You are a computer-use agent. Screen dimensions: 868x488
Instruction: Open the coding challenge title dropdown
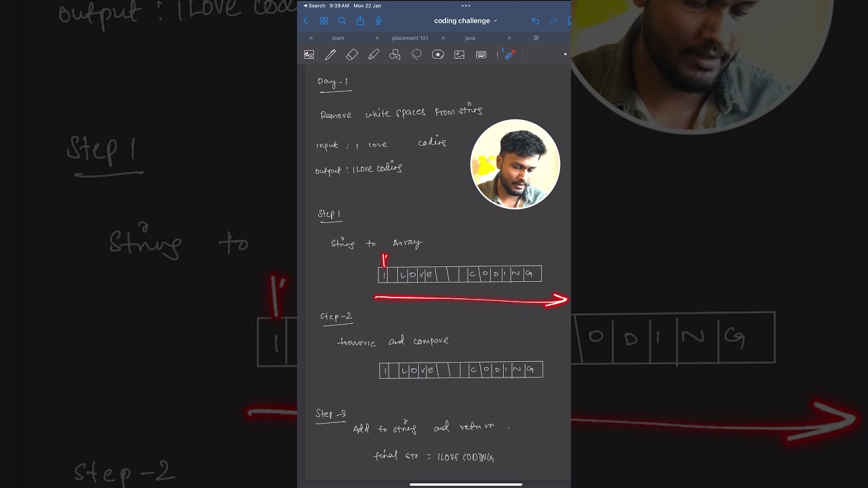click(466, 21)
